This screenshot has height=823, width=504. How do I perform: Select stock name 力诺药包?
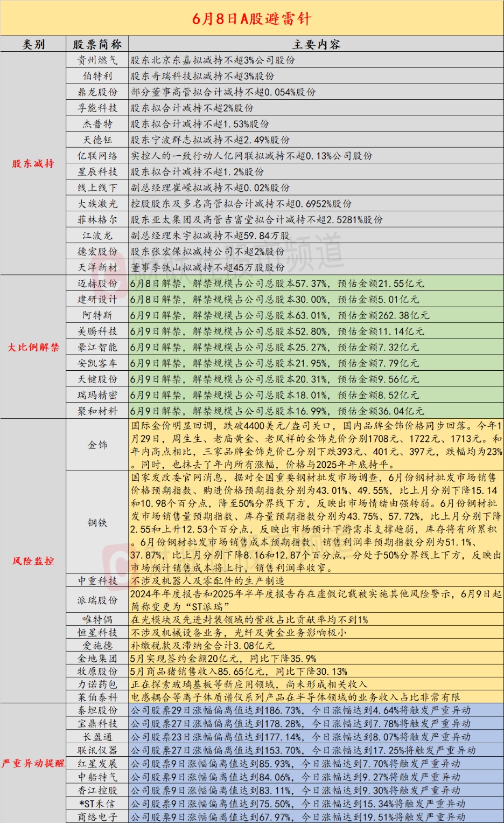pos(97,684)
